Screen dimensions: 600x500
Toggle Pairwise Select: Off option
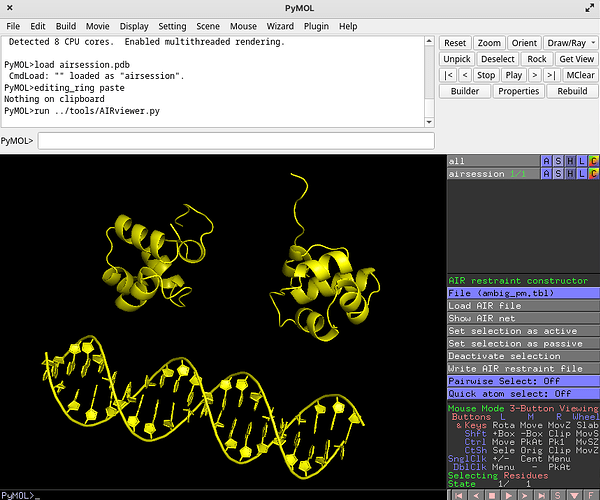(x=522, y=381)
